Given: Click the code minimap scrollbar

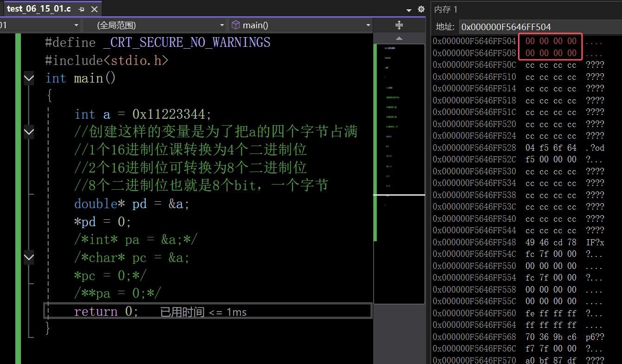Looking at the screenshot, I should (x=399, y=174).
